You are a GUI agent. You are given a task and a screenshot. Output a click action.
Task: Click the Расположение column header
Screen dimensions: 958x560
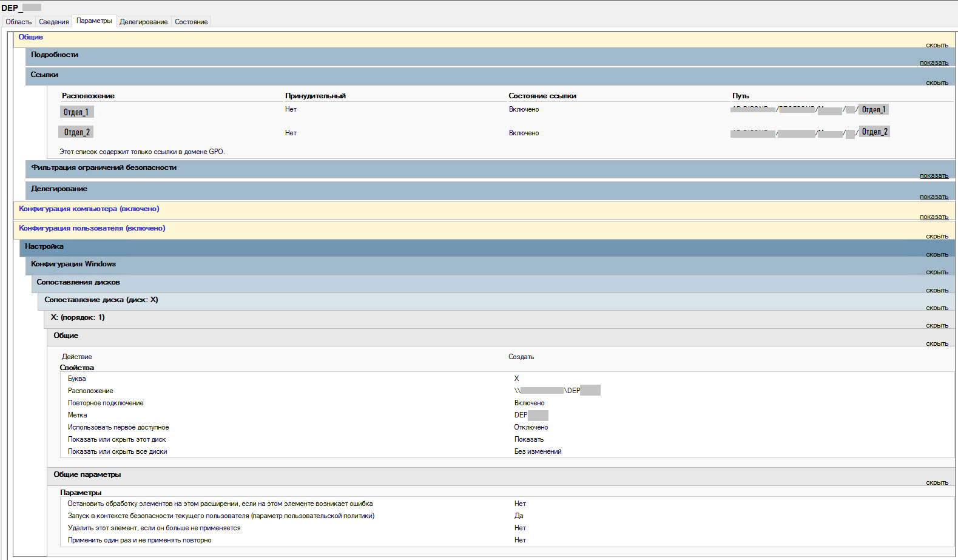[x=88, y=96]
